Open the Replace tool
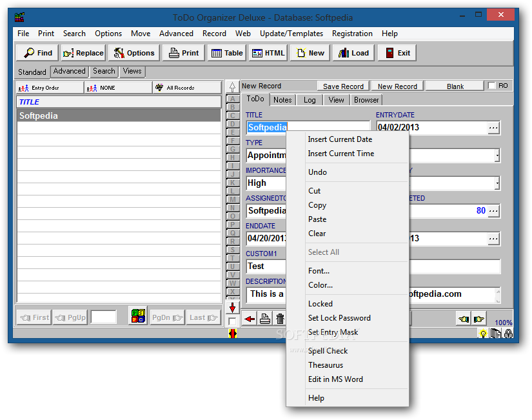The height and width of the screenshot is (420, 532). [83, 53]
